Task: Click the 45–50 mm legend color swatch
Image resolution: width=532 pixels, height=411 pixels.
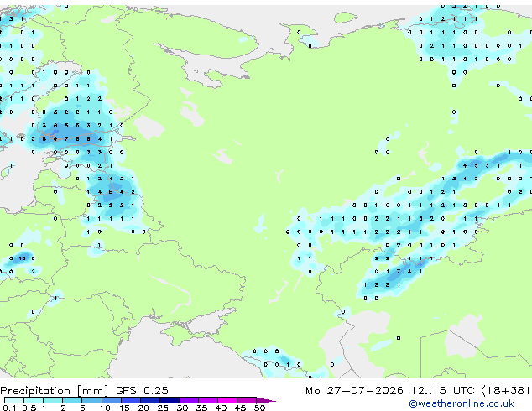Action: pos(247,400)
